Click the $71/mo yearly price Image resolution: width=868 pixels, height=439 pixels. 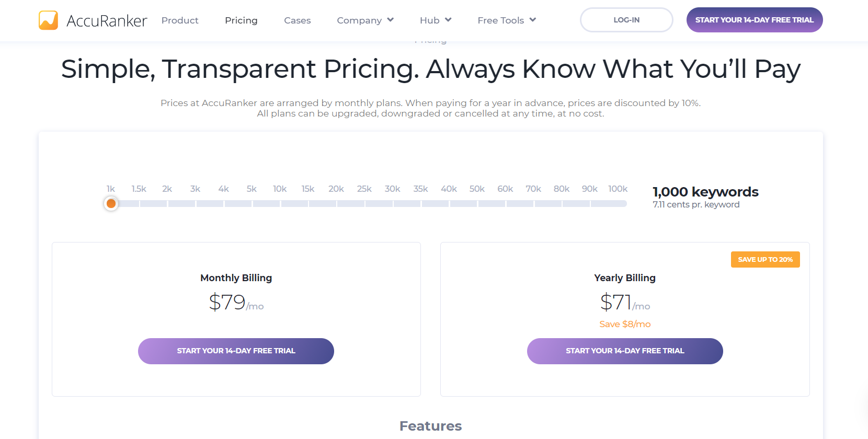[625, 303]
